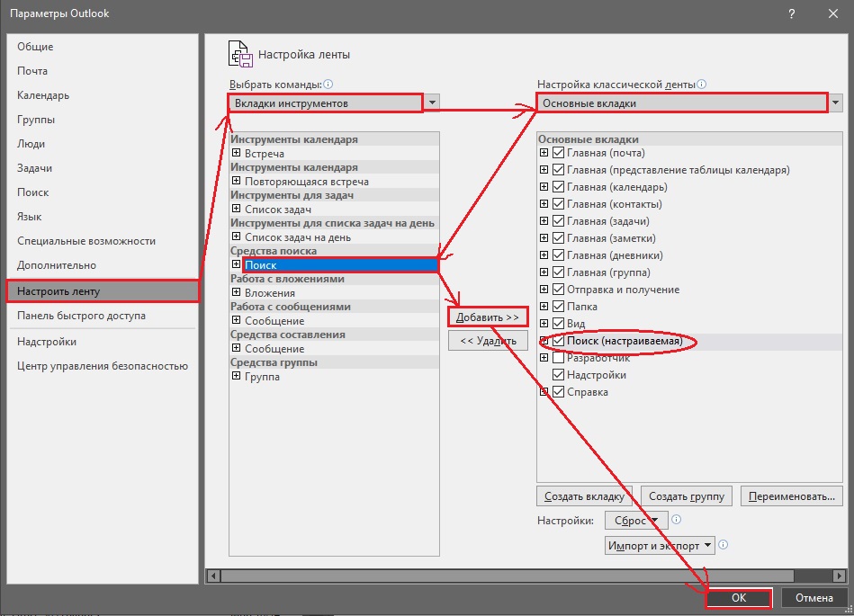Viewport: 854px width, 616px height.
Task: Uncheck the Главная (задачи) checkbox
Action: click(x=558, y=221)
